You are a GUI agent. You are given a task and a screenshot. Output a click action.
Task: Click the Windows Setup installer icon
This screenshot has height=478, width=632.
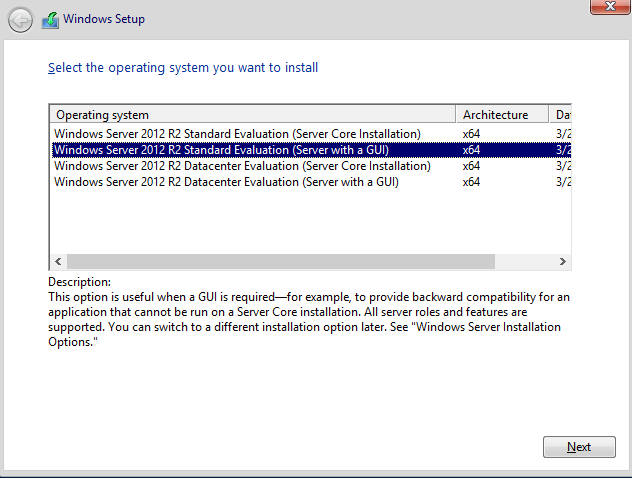tap(50, 20)
